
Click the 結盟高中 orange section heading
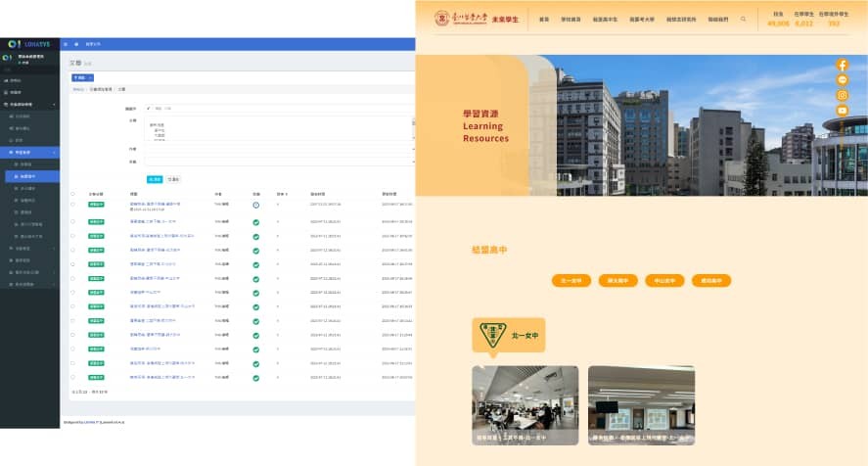click(x=489, y=250)
